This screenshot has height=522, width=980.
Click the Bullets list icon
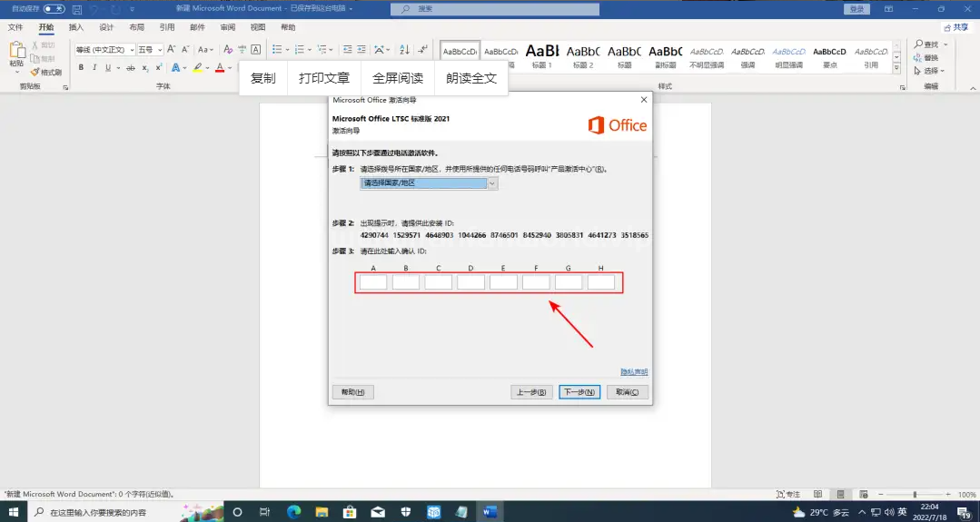coord(277,49)
